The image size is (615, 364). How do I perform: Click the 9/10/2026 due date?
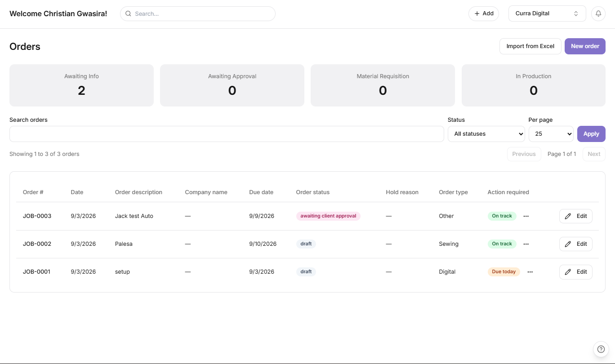tap(263, 244)
